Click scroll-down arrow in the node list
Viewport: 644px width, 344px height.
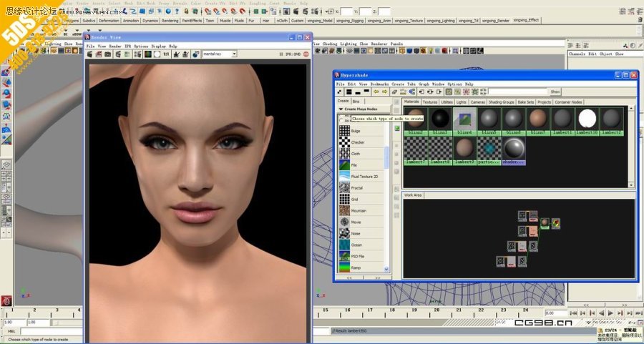[387, 270]
